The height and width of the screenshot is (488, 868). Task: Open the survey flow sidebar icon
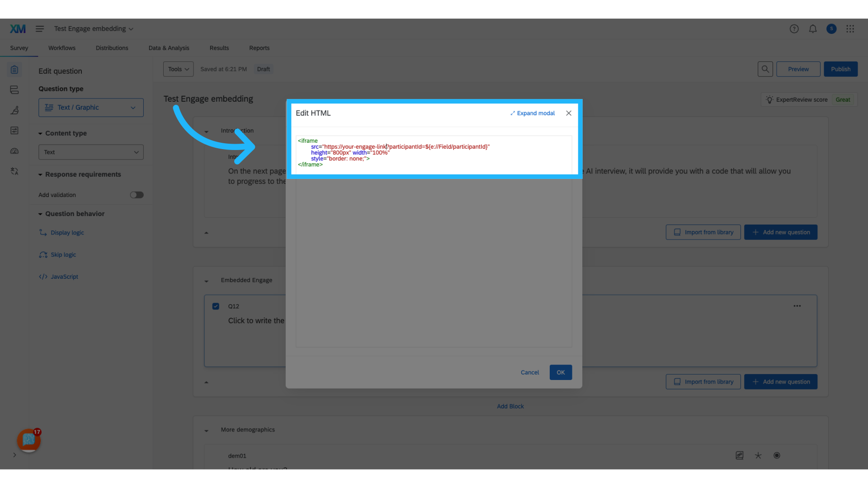[14, 90]
